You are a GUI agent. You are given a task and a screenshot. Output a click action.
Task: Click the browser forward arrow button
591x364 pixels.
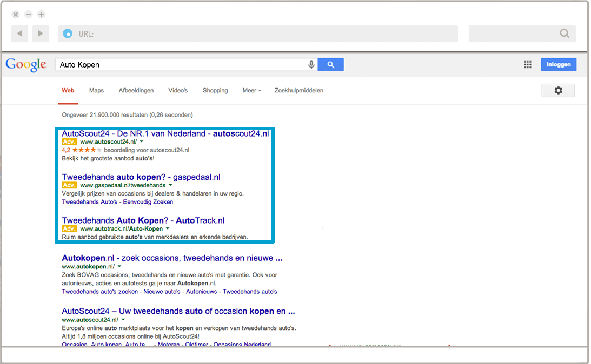(x=41, y=34)
